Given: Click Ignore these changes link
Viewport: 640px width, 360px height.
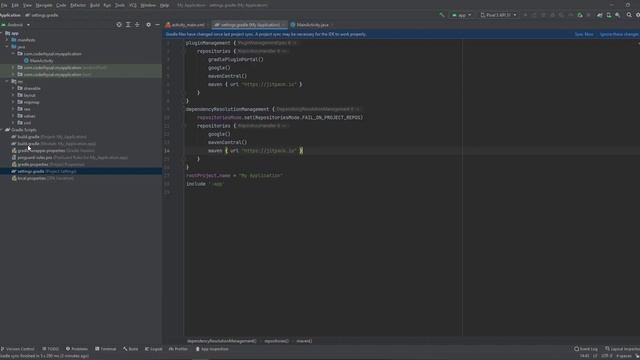Looking at the screenshot, I should (x=619, y=34).
